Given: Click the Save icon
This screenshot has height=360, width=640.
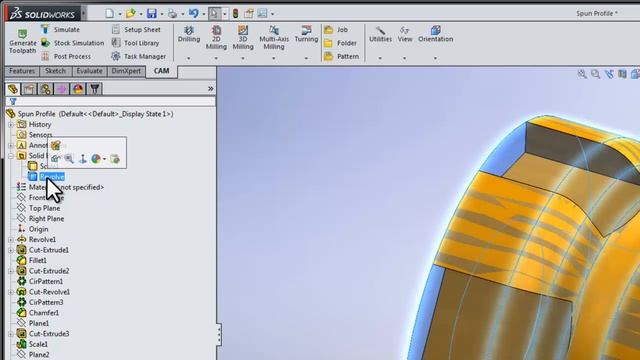Looking at the screenshot, I should click(152, 13).
